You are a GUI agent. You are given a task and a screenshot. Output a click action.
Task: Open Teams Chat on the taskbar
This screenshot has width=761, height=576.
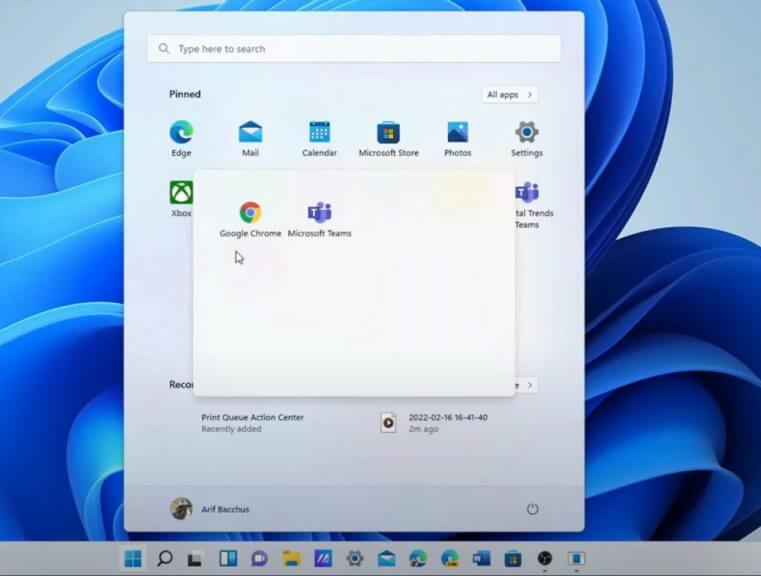pyautogui.click(x=260, y=559)
